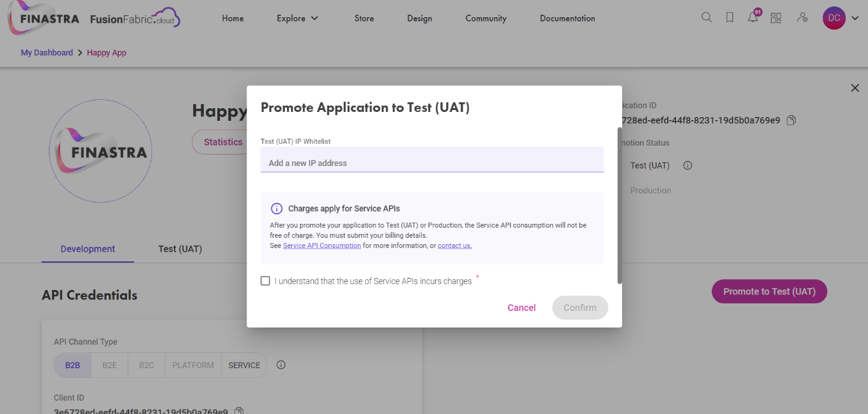Open the user settings icon in header

(x=803, y=18)
